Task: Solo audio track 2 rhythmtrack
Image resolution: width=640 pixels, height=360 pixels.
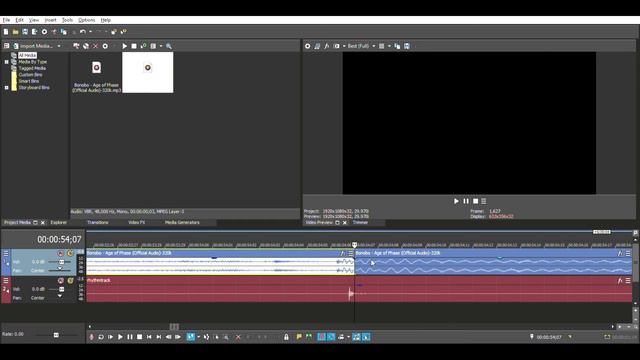Action: 70,281
